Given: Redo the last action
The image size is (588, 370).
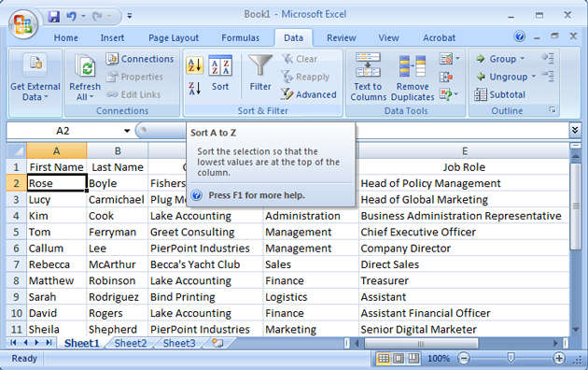Looking at the screenshot, I should [x=97, y=16].
